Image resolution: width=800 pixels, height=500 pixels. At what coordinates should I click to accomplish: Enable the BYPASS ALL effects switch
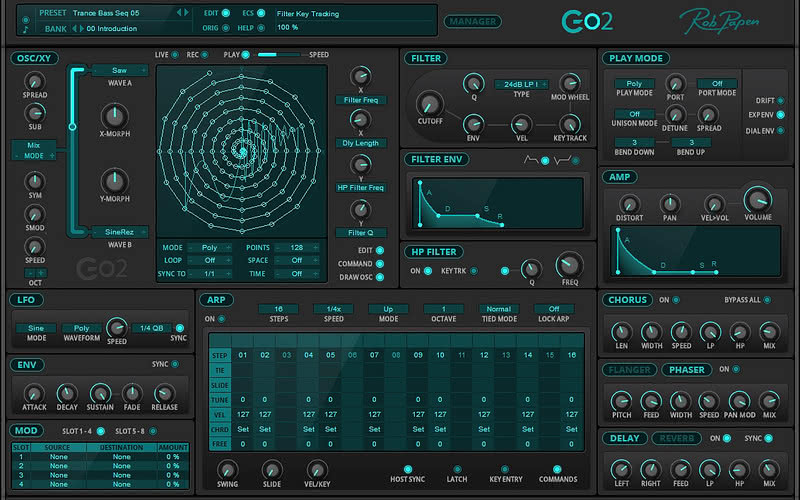coord(767,300)
